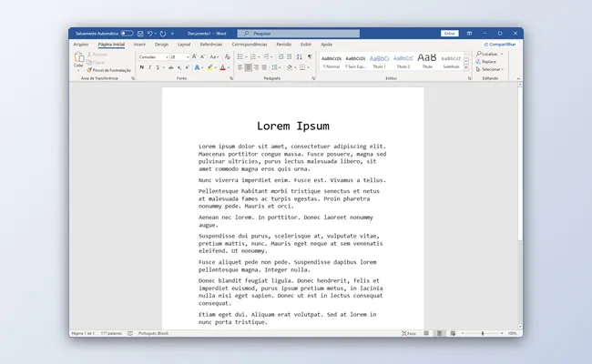Image resolution: width=592 pixels, height=364 pixels.
Task: Open the Arquivo tab
Action: (81, 45)
